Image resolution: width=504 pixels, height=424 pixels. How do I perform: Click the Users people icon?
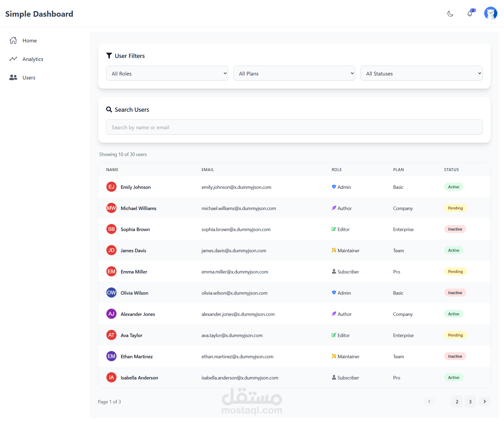pos(13,77)
